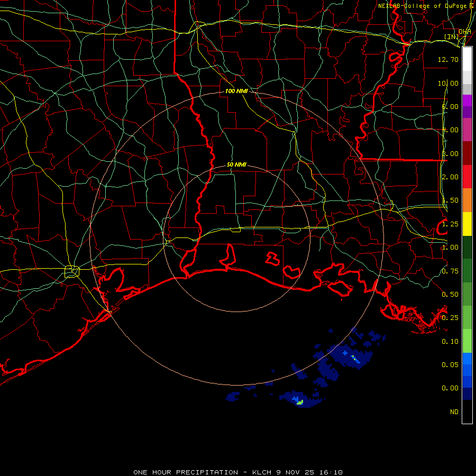Click the 10.00 legend value
476x476 pixels.
point(448,83)
